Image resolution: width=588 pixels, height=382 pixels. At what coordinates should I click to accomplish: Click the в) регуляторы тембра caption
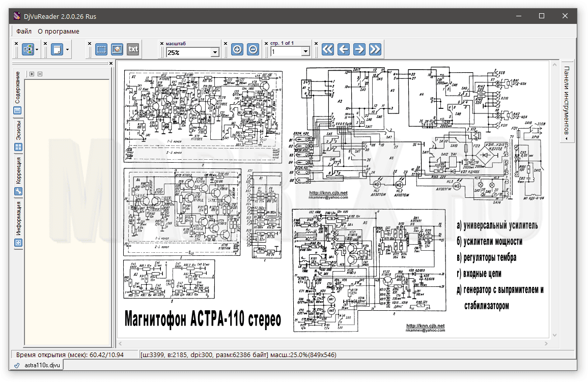pos(486,257)
